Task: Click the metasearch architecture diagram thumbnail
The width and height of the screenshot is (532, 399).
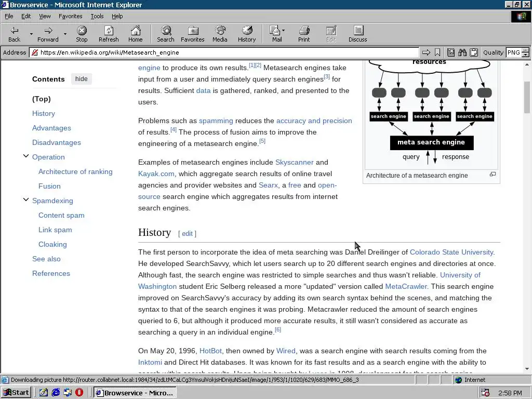Action: [431, 115]
